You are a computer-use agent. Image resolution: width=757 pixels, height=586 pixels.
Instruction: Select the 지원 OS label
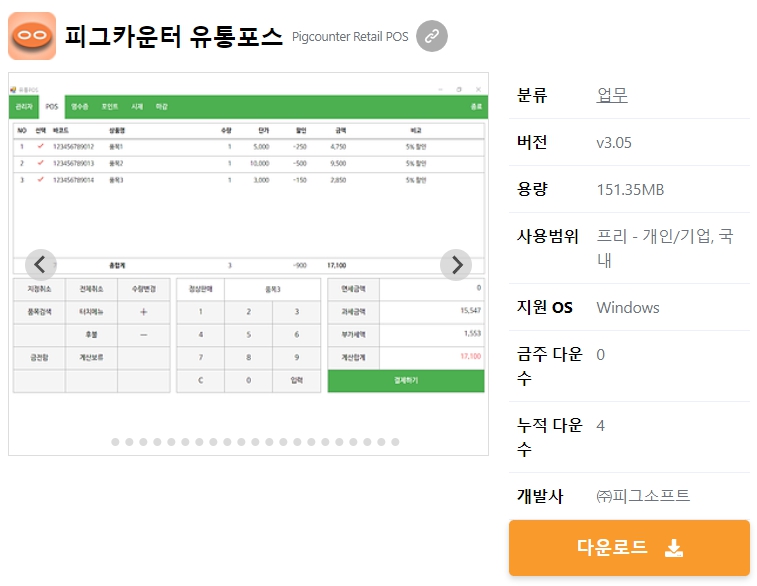545,307
